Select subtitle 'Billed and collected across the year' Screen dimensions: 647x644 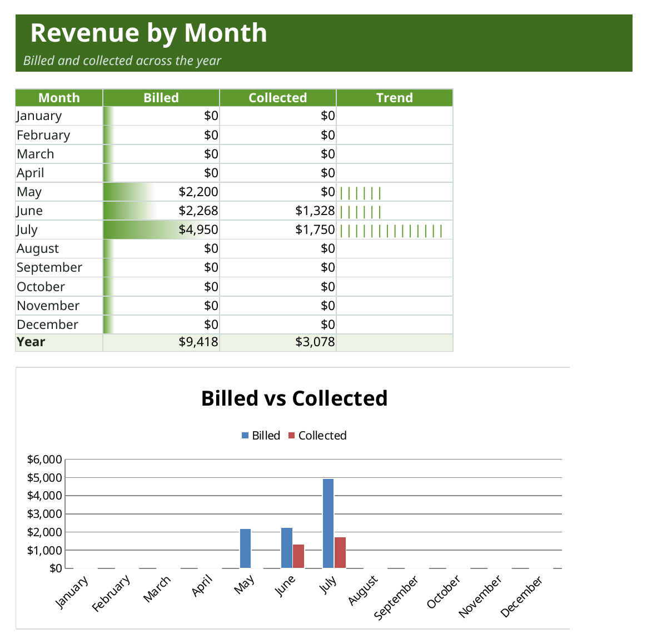(122, 61)
